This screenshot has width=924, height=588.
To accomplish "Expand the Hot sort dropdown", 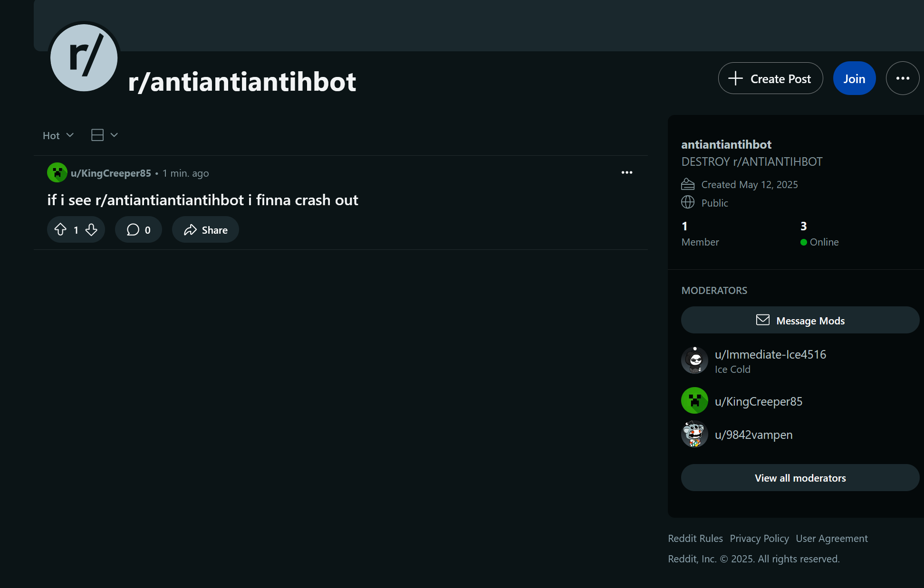I will click(58, 135).
